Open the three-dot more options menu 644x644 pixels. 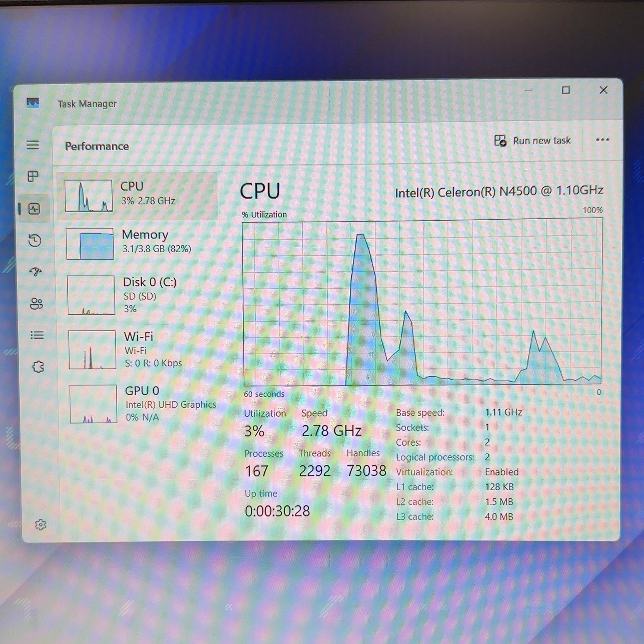(x=603, y=140)
